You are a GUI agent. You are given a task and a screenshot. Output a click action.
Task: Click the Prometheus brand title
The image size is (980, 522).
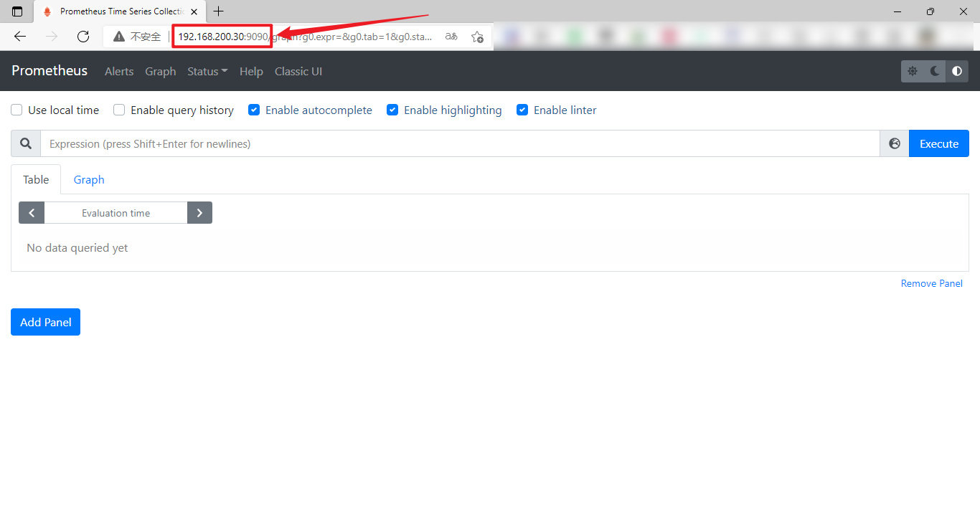click(50, 70)
